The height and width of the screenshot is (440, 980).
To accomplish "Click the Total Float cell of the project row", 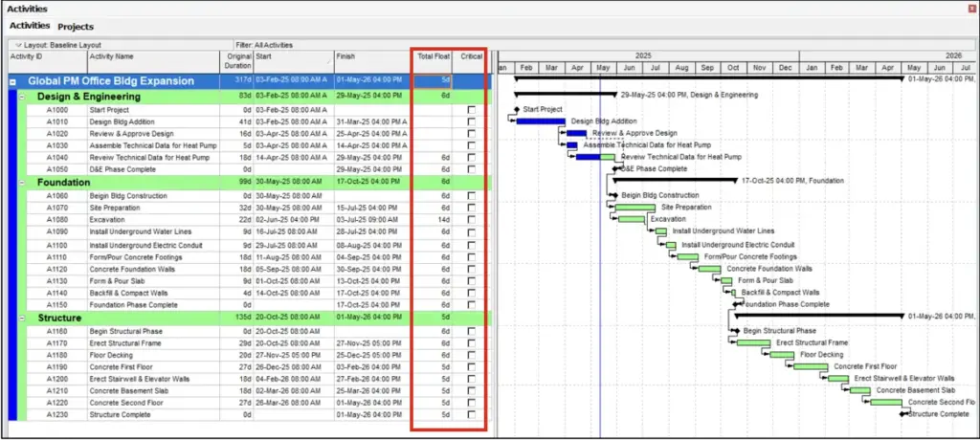I will coord(433,82).
